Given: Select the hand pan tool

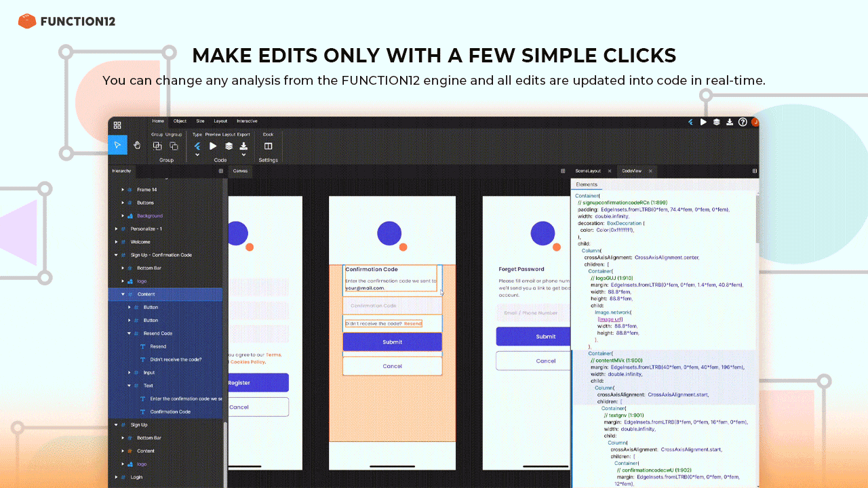Looking at the screenshot, I should pos(136,145).
